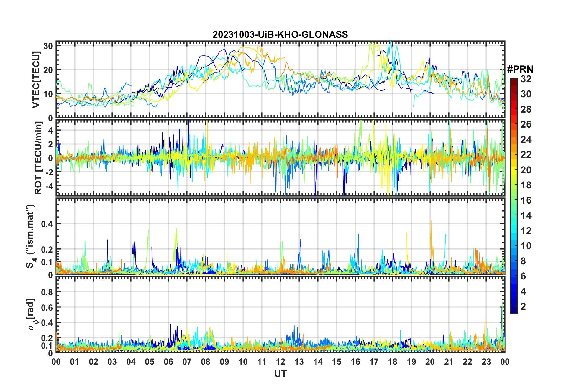This screenshot has width=561, height=392.
Task: Click UT axis tick label 05
Action: 150,361
